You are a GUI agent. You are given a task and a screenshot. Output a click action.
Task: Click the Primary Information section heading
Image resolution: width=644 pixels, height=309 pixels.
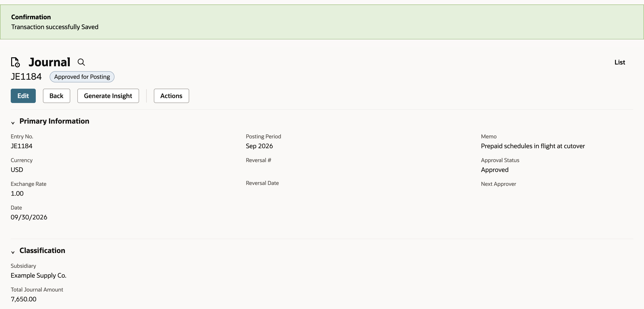tap(54, 121)
